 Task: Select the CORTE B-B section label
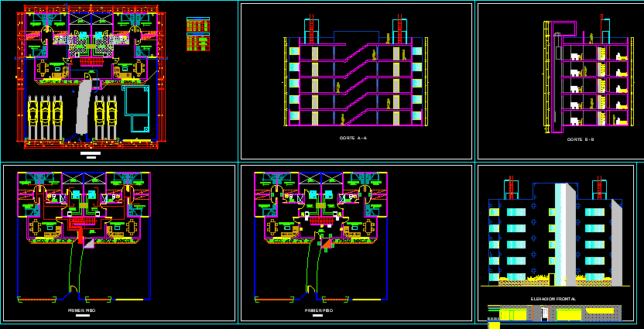581,139
